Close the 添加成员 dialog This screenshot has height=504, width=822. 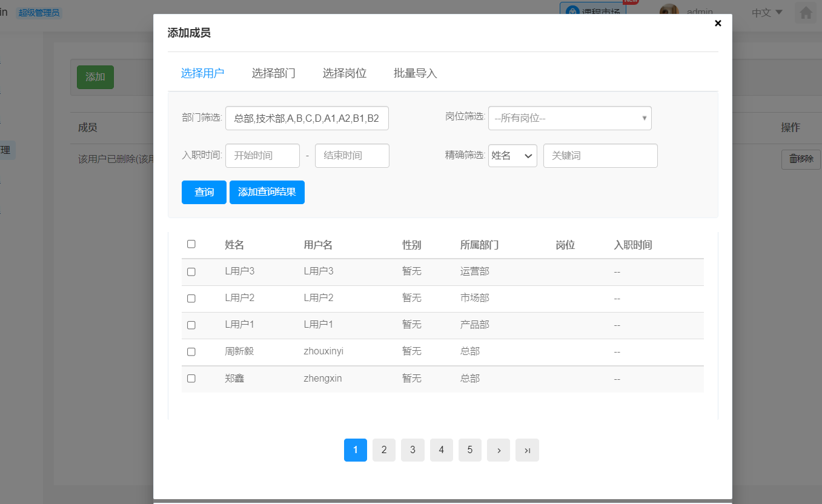tap(718, 24)
